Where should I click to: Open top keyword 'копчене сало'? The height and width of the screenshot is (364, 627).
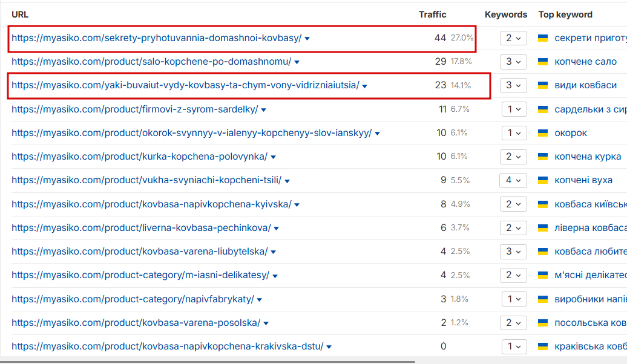(x=585, y=62)
